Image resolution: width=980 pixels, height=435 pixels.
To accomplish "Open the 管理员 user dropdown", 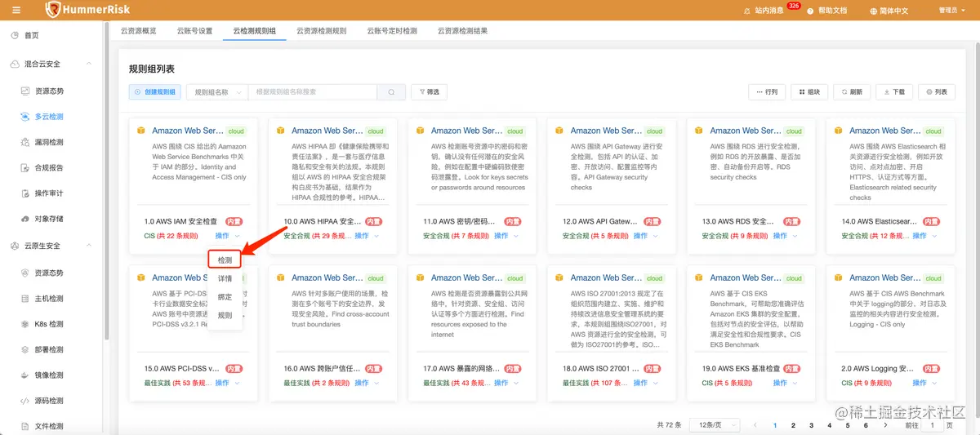I will pyautogui.click(x=951, y=11).
